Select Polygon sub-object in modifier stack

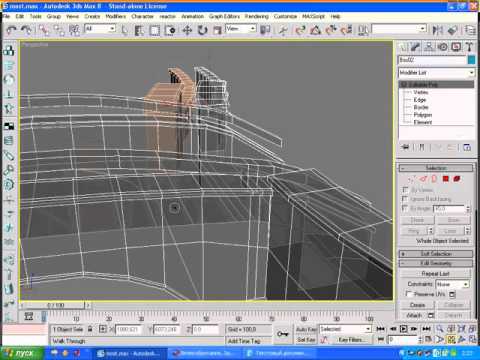pos(423,115)
